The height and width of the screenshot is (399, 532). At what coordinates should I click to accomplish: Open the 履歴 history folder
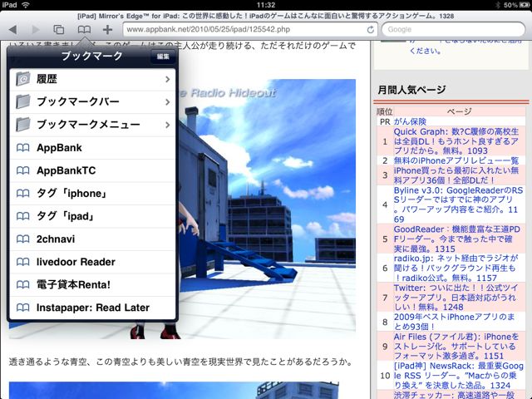[x=92, y=80]
